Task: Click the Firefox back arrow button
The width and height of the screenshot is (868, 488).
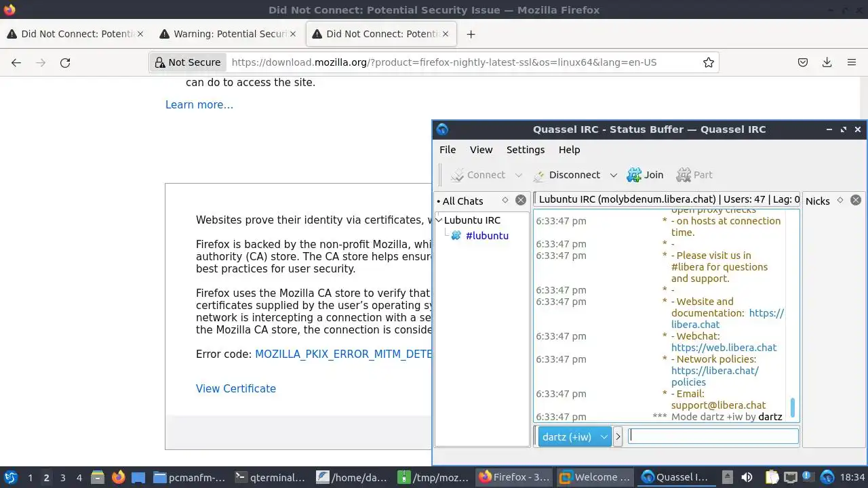Action: click(16, 62)
